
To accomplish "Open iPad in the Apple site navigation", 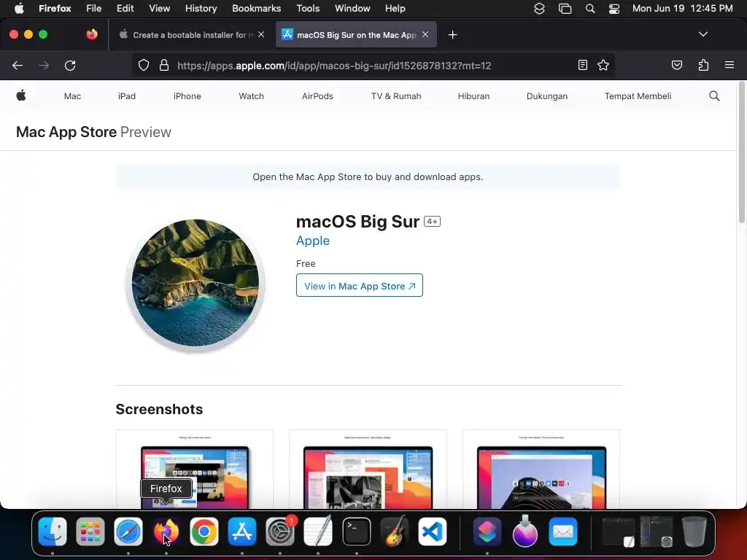I will 127,96.
